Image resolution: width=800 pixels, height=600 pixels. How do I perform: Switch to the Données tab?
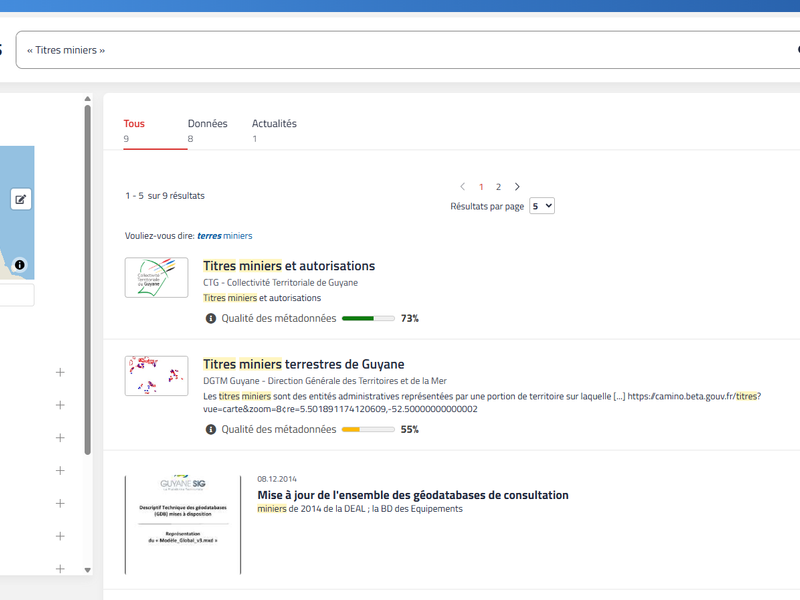[207, 124]
